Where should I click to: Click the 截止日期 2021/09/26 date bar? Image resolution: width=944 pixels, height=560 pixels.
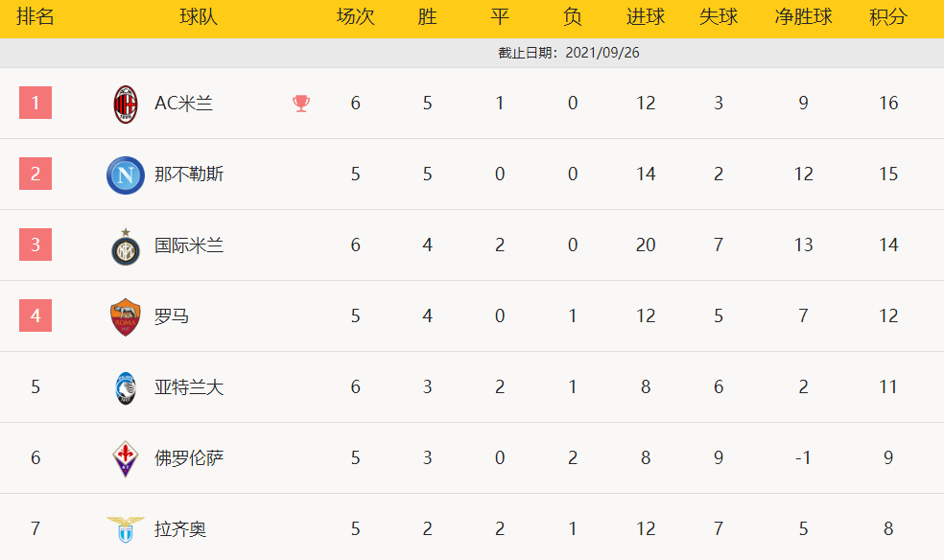coord(569,53)
